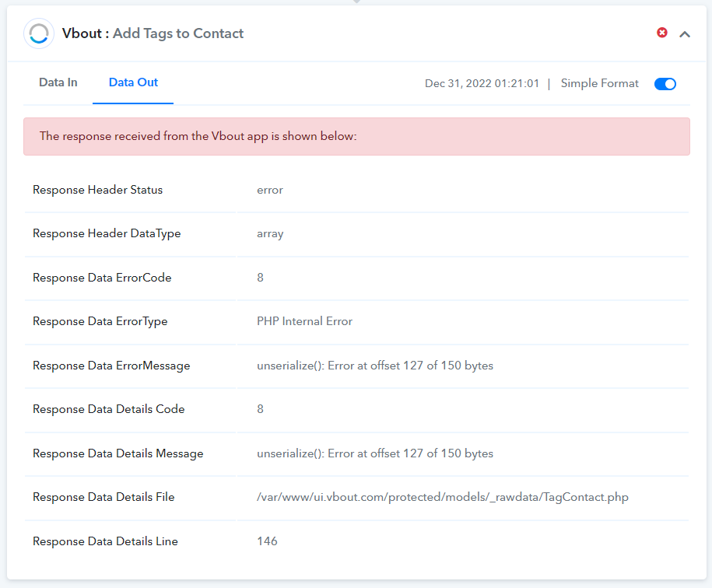Select the Data Out tab
Screen dimensions: 712x588
tap(133, 82)
